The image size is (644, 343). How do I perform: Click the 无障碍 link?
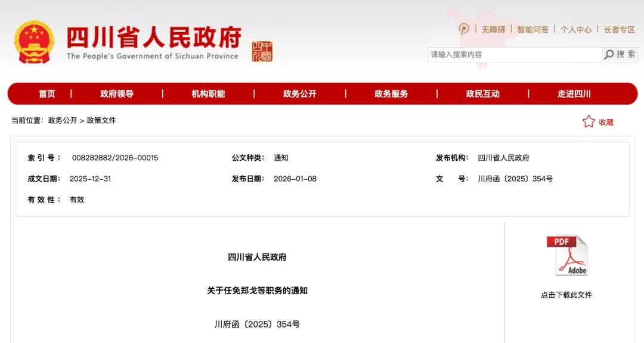pyautogui.click(x=493, y=30)
